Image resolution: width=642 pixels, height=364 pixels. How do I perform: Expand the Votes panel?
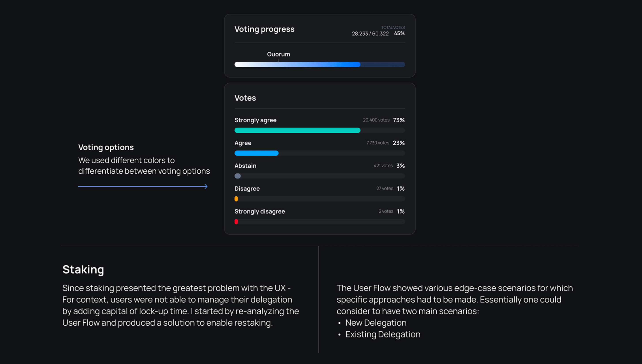[x=245, y=98]
